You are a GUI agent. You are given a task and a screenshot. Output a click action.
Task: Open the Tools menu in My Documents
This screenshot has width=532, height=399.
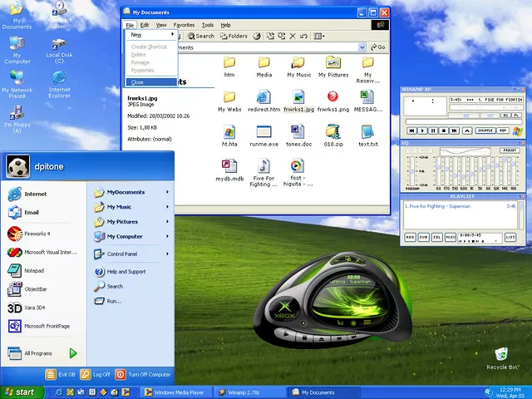coord(208,25)
